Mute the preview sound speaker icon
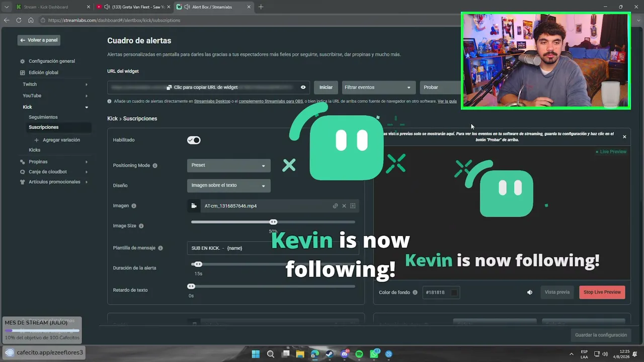Viewport: 644px width, 362px height. (x=530, y=292)
